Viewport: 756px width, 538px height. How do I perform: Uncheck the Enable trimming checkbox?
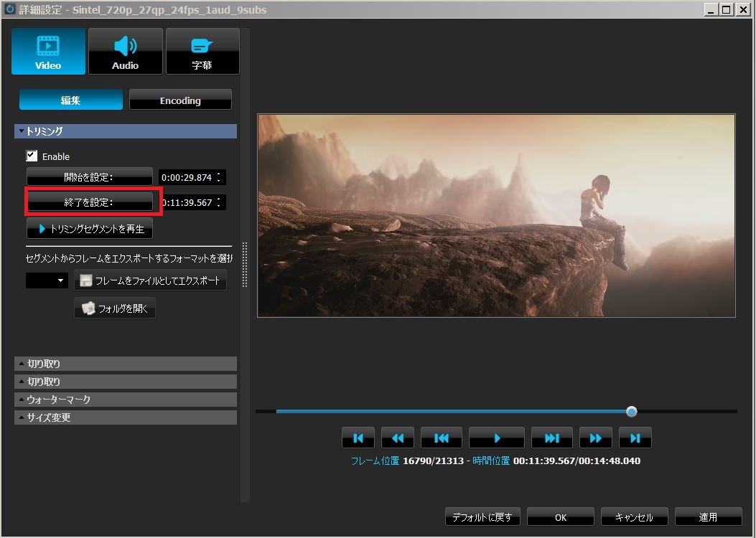(32, 156)
